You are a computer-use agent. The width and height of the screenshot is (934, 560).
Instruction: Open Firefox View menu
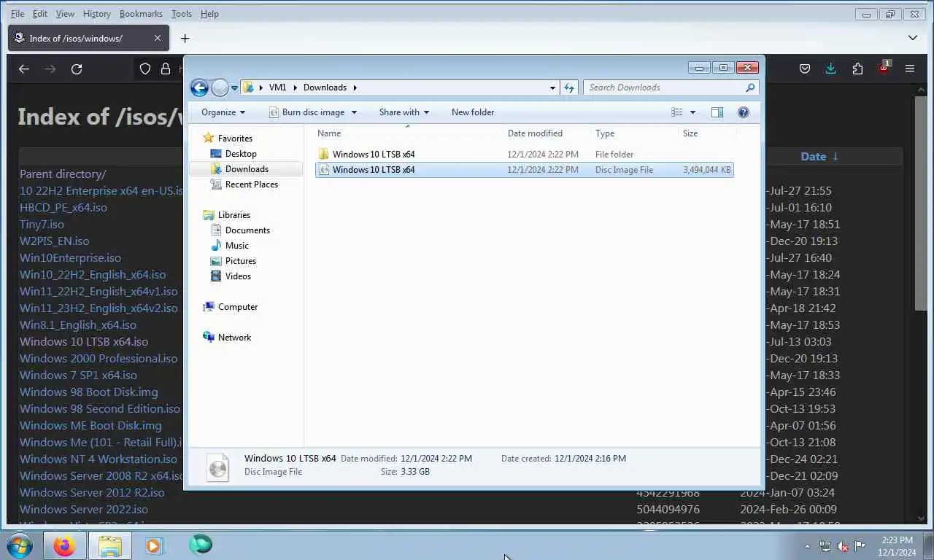point(65,14)
